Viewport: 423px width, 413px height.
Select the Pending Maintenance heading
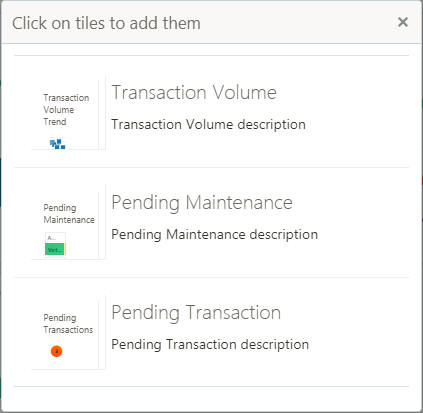[x=202, y=203]
